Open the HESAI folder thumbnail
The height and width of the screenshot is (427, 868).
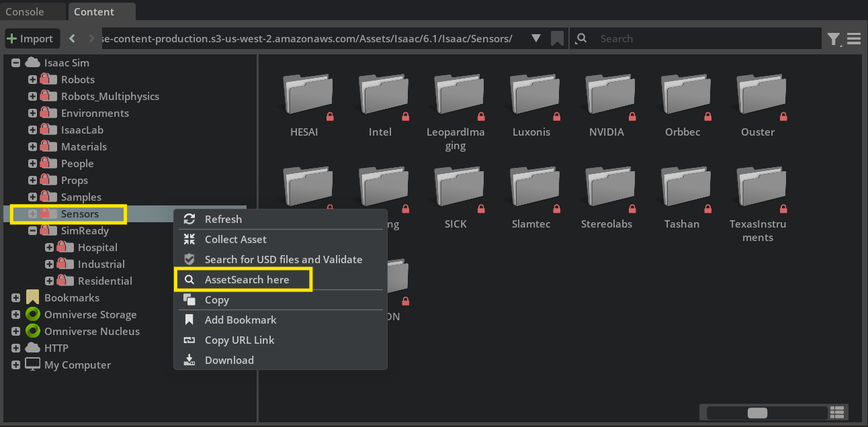tap(308, 96)
